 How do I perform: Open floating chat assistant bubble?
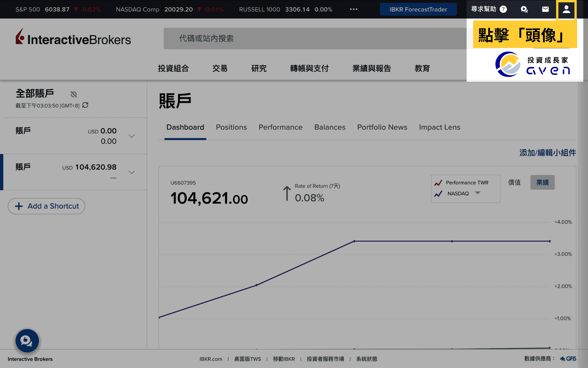[x=27, y=340]
